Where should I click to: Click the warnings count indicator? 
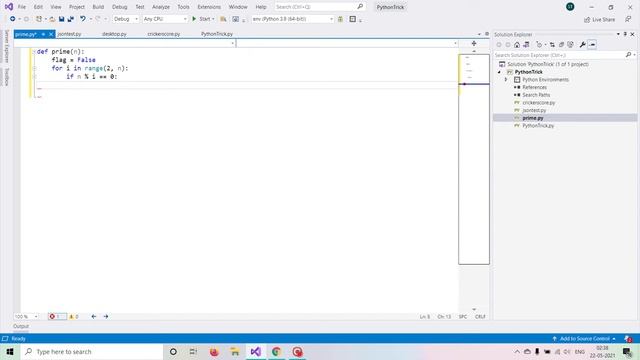(74, 316)
